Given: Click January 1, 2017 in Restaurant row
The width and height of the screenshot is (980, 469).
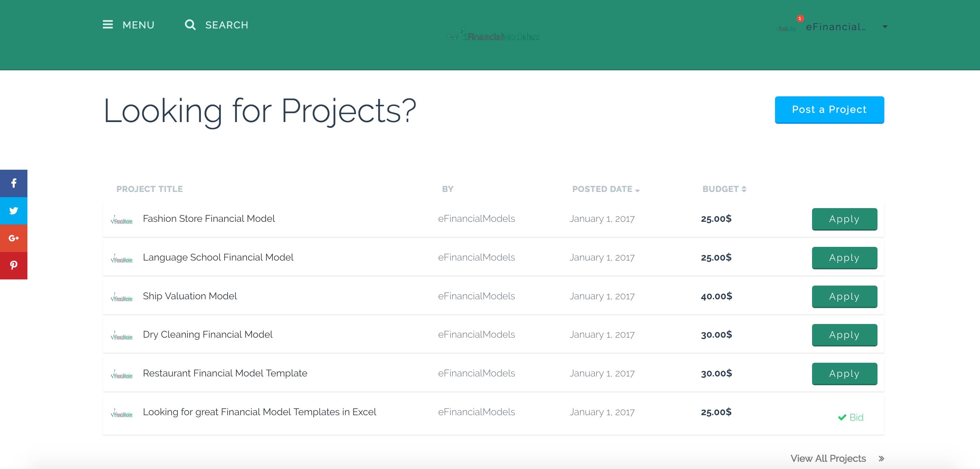Looking at the screenshot, I should click(x=602, y=374).
